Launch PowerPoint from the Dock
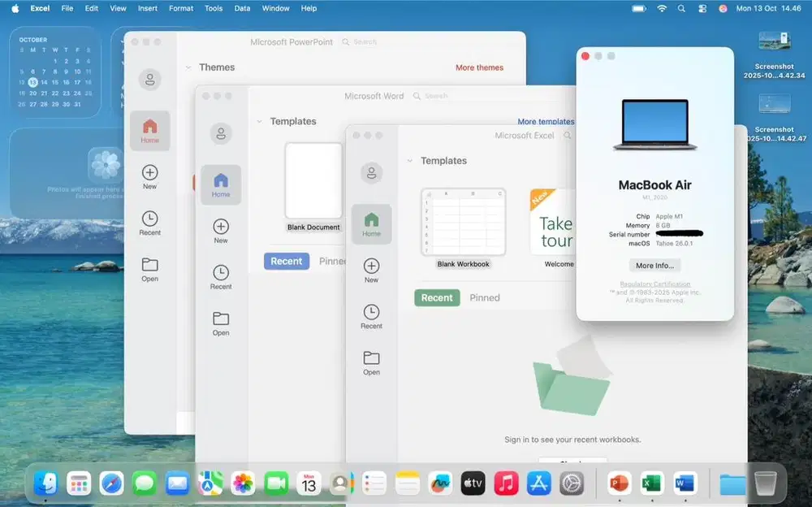This screenshot has width=812, height=507. click(x=619, y=483)
